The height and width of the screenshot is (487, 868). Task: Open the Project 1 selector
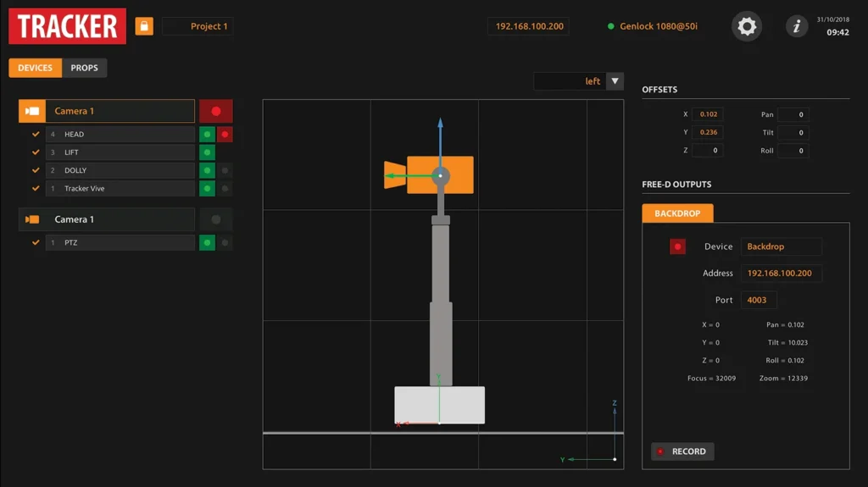pos(198,26)
